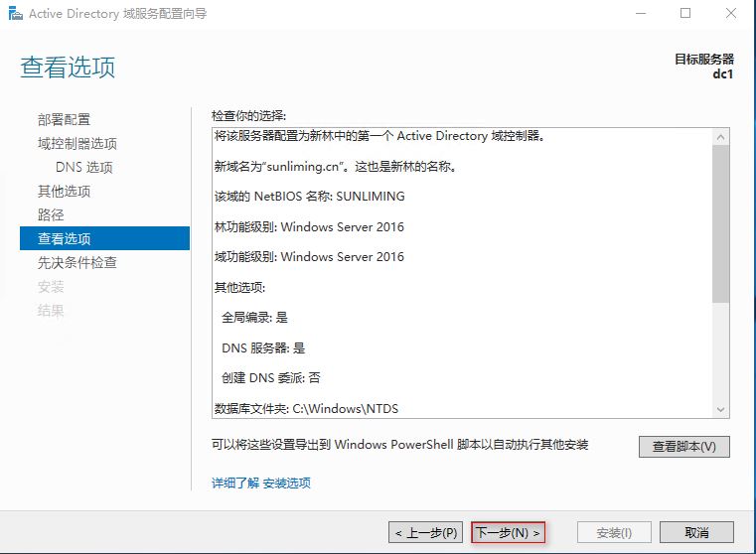Click the vertical scrollbar thumb in review box
Image resolution: width=756 pixels, height=554 pixels.
721,224
